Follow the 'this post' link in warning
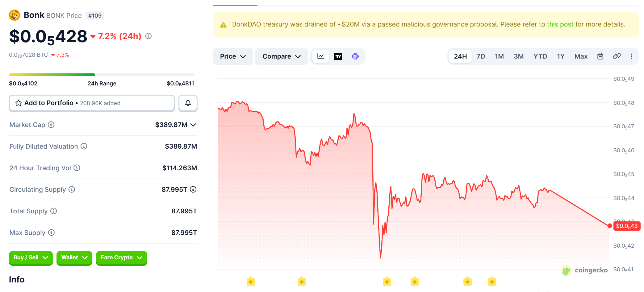This screenshot has width=644, height=292. tap(560, 24)
